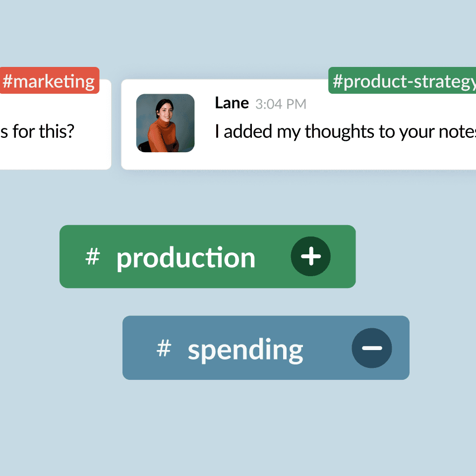Image resolution: width=476 pixels, height=476 pixels.
Task: Click blue pill area between spending and minus
Action: click(x=328, y=348)
